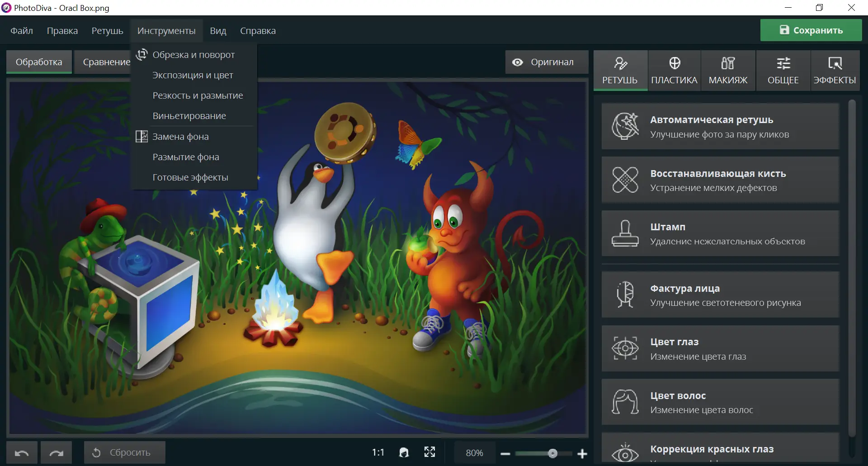
Task: Choose Размытие фона from the menu
Action: click(x=194, y=157)
